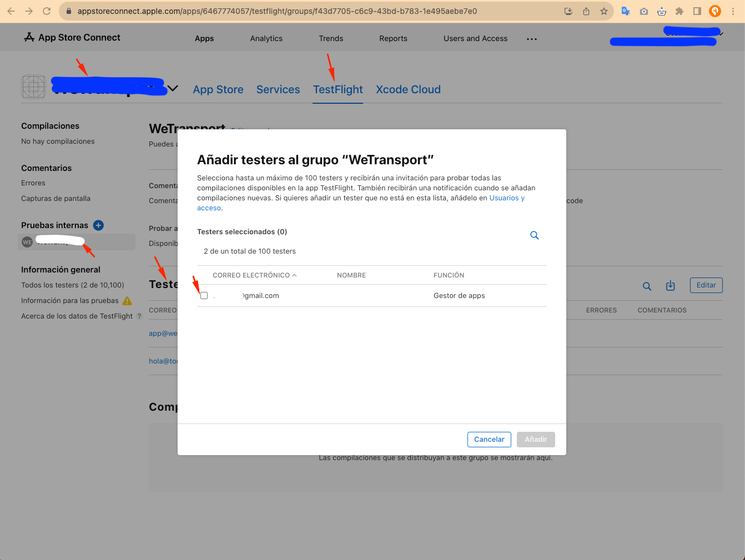Click the '2 de un total de 100 testers' text

250,251
